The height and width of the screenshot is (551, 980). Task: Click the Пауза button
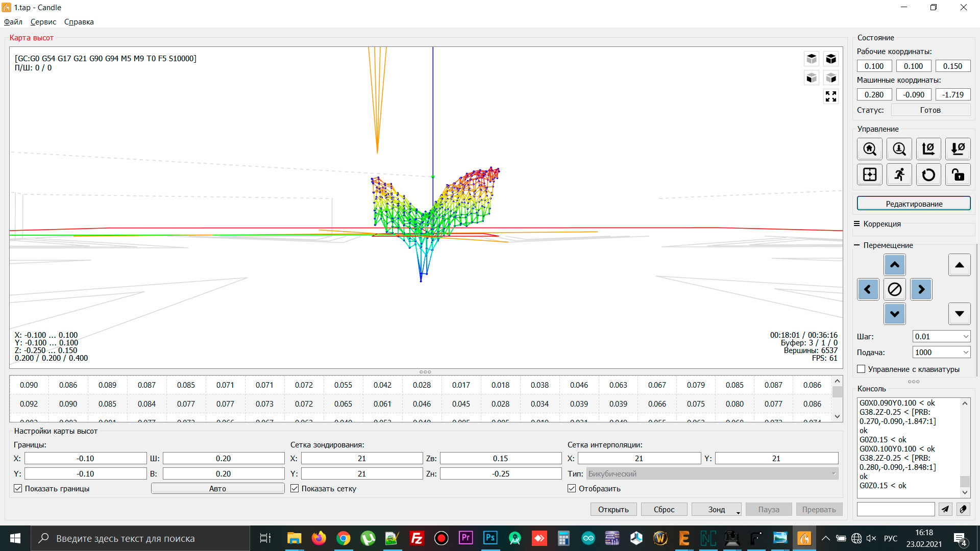tap(769, 510)
